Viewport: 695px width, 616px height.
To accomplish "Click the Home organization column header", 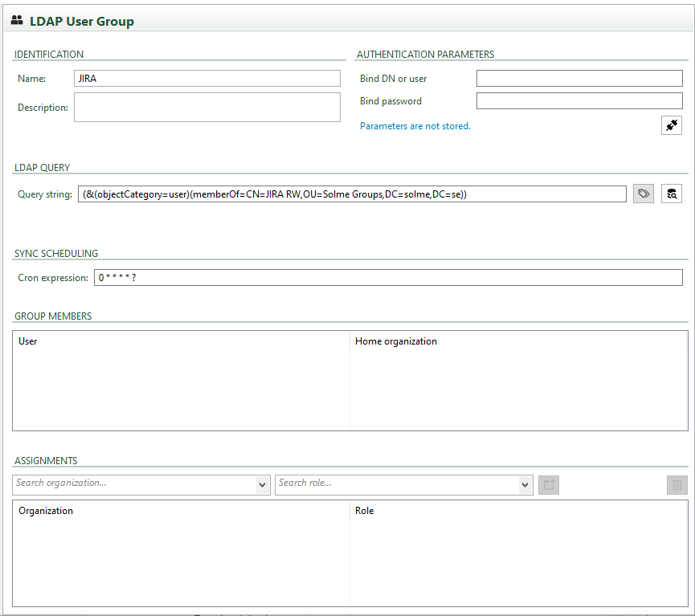I will point(396,341).
